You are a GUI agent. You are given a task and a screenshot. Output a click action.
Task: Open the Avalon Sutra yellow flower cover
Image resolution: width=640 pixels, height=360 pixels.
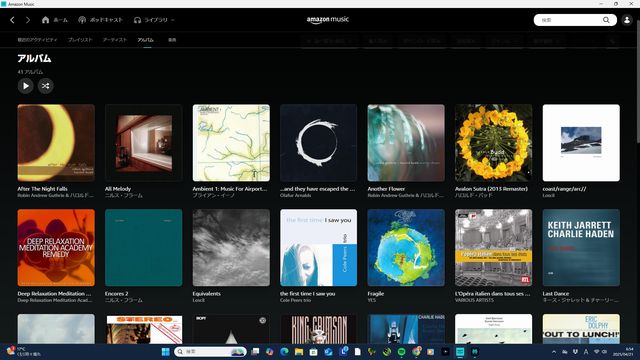click(493, 142)
